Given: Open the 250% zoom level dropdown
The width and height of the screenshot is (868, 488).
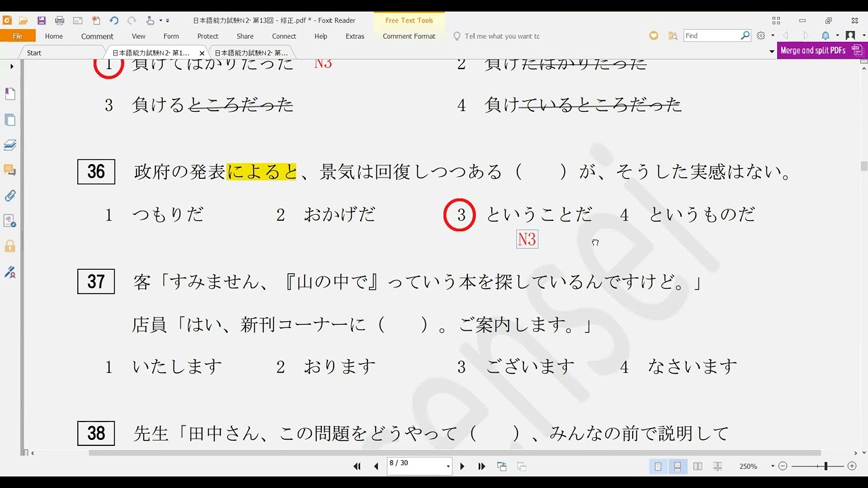Looking at the screenshot, I should click(772, 466).
